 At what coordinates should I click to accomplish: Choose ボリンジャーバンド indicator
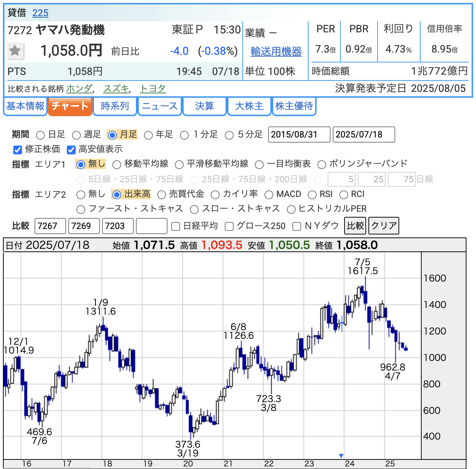tap(322, 164)
